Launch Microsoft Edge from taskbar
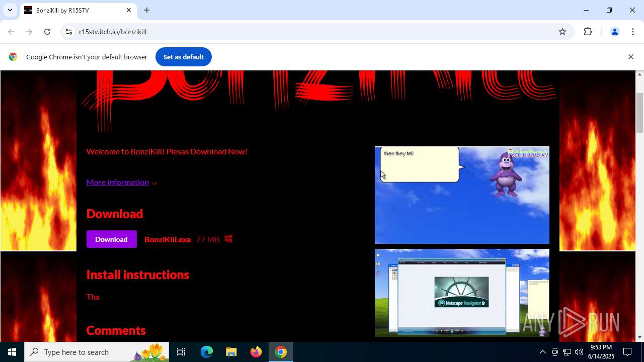 tap(207, 352)
